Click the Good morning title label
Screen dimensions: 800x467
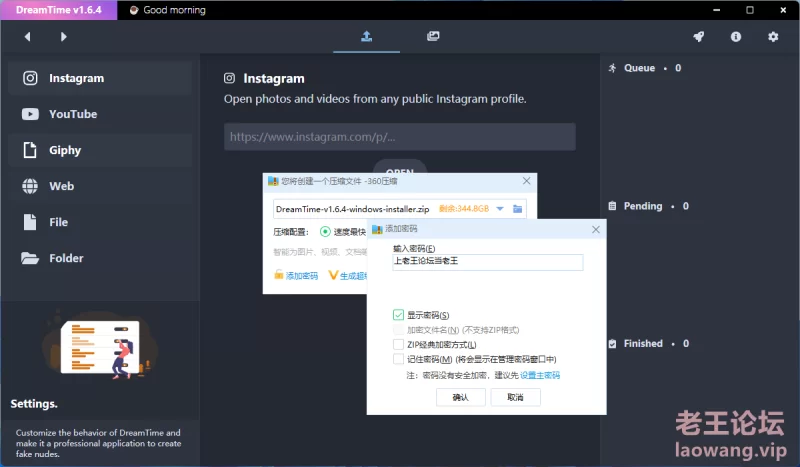(174, 10)
